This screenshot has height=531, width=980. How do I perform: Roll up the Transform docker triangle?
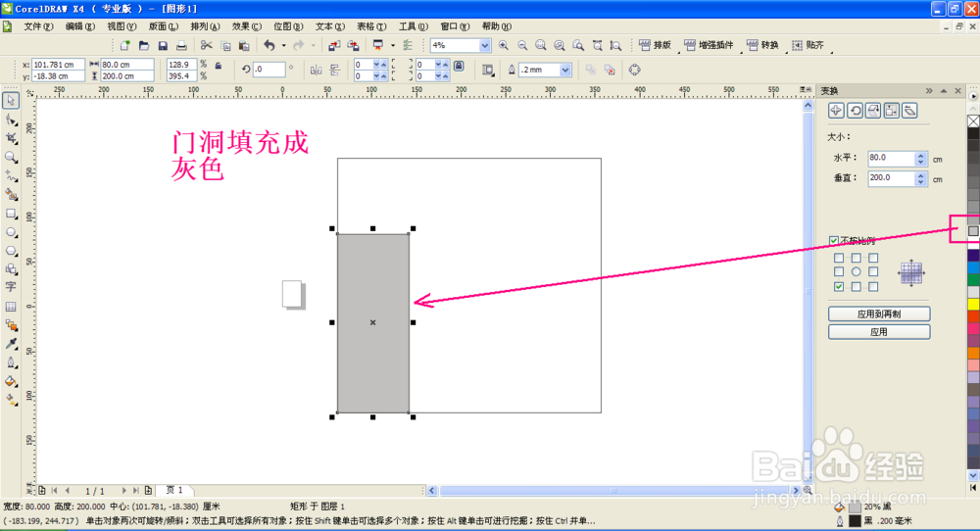[x=944, y=90]
